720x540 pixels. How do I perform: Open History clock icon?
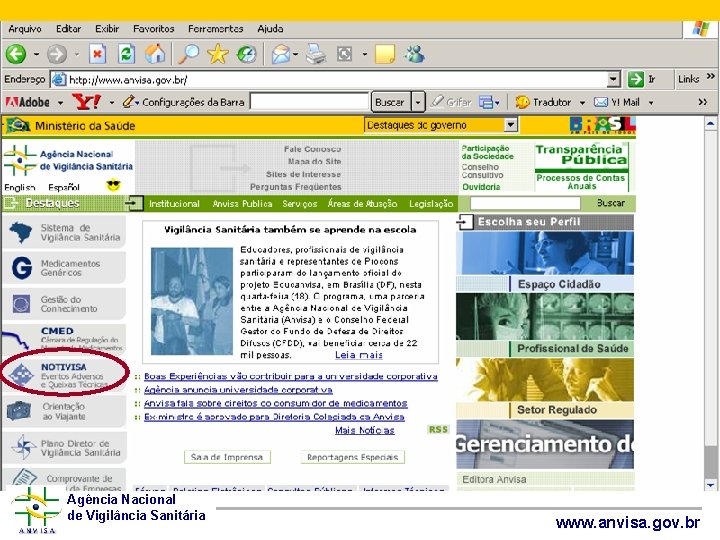(247, 54)
